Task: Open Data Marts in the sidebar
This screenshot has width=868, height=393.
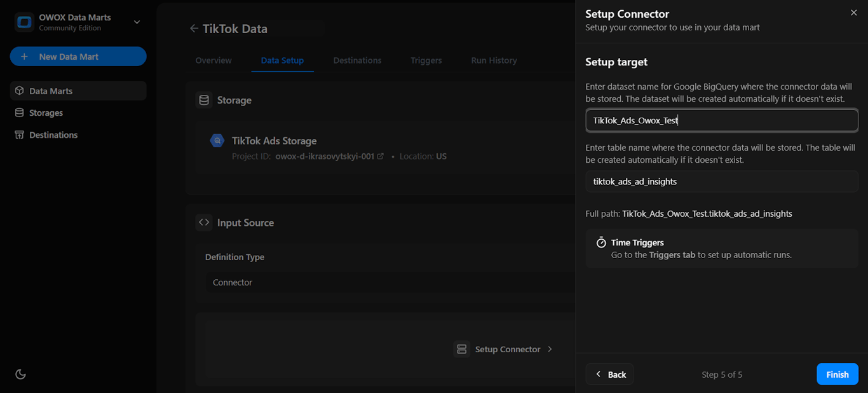Action: [78, 91]
